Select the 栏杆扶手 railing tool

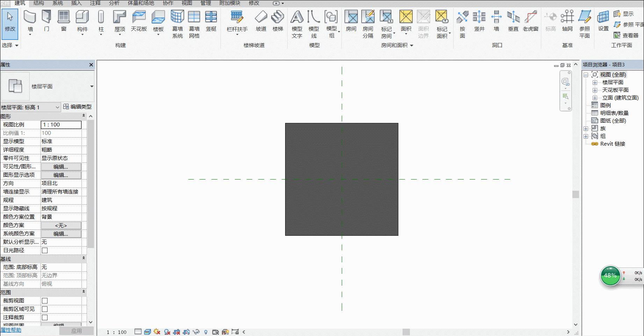[x=237, y=22]
